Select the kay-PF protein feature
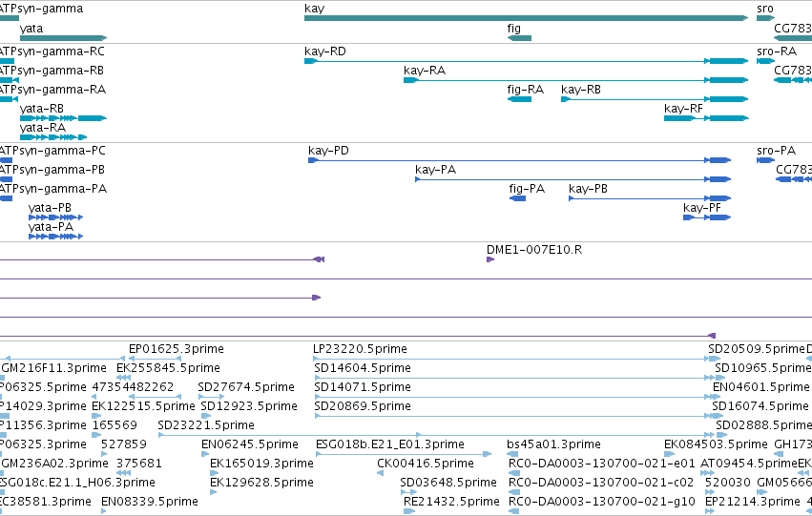The image size is (812, 516). [707, 217]
